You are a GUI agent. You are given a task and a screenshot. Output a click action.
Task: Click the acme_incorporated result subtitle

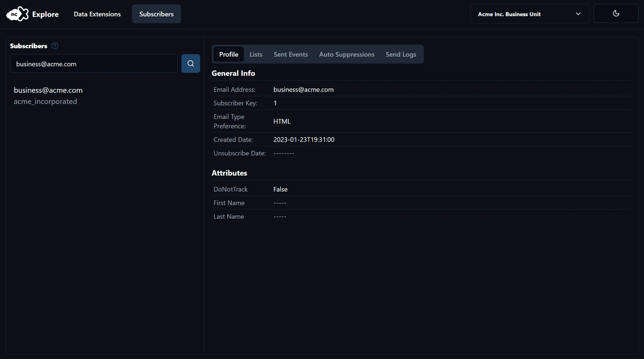pos(45,102)
